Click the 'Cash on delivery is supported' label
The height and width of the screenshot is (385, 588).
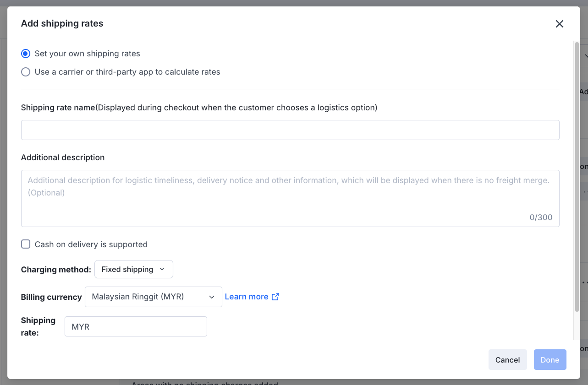click(x=91, y=244)
